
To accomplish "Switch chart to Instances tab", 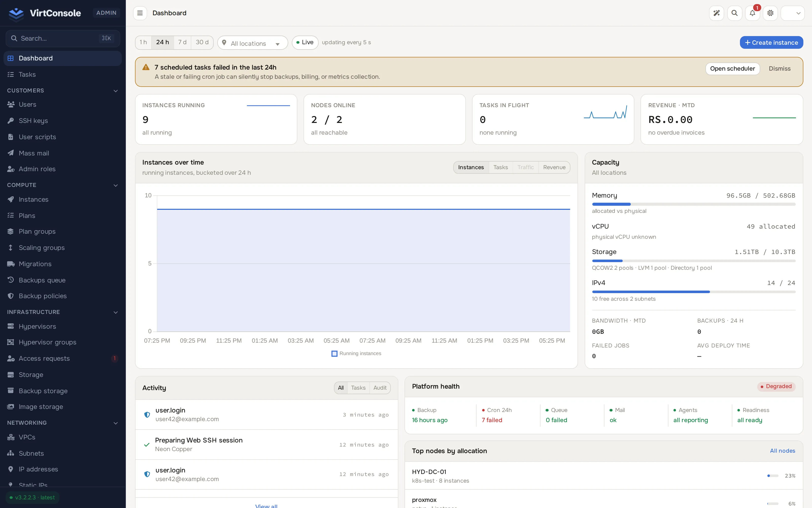I will pos(471,167).
